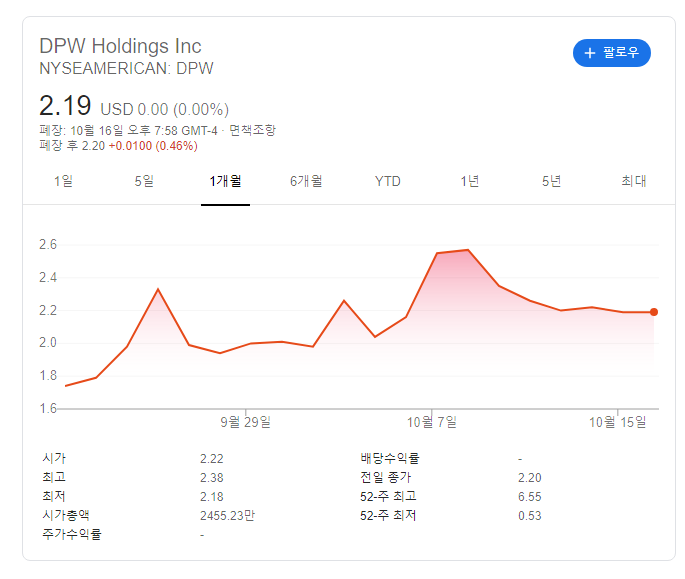Click the 팔로우 follow button
The image size is (685, 579).
pyautogui.click(x=612, y=53)
